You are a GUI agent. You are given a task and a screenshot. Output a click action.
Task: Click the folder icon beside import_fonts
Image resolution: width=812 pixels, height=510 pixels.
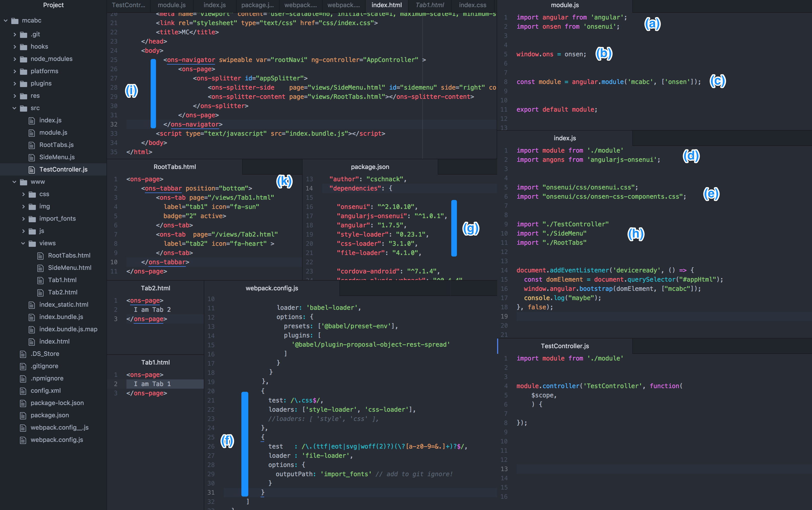32,219
